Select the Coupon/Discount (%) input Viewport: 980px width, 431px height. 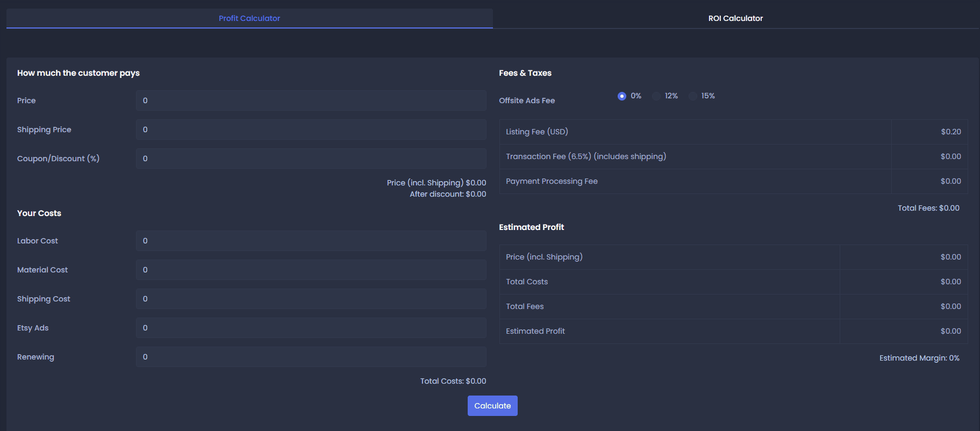pos(311,159)
